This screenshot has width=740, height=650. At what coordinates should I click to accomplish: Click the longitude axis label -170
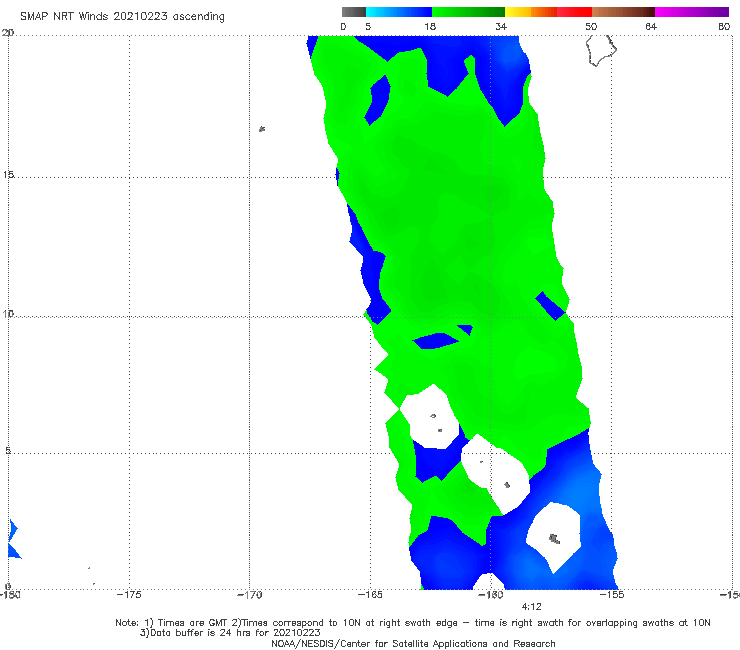249,595
